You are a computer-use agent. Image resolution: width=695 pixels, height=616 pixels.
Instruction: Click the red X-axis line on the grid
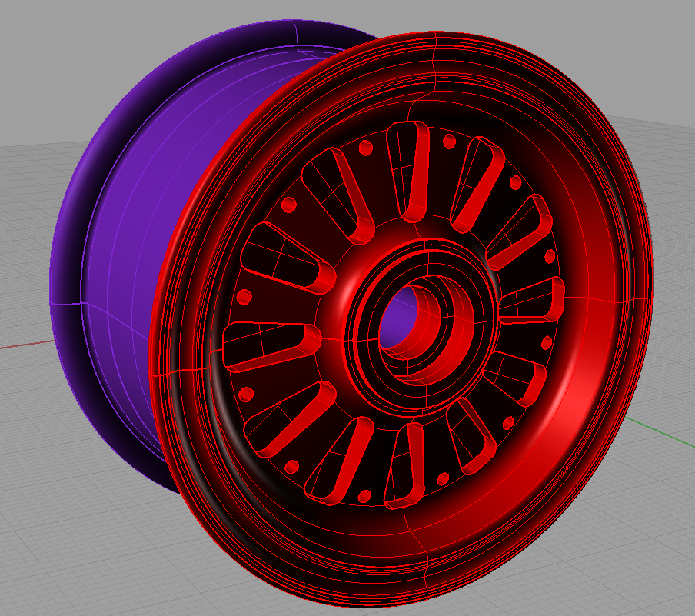pos(23,345)
